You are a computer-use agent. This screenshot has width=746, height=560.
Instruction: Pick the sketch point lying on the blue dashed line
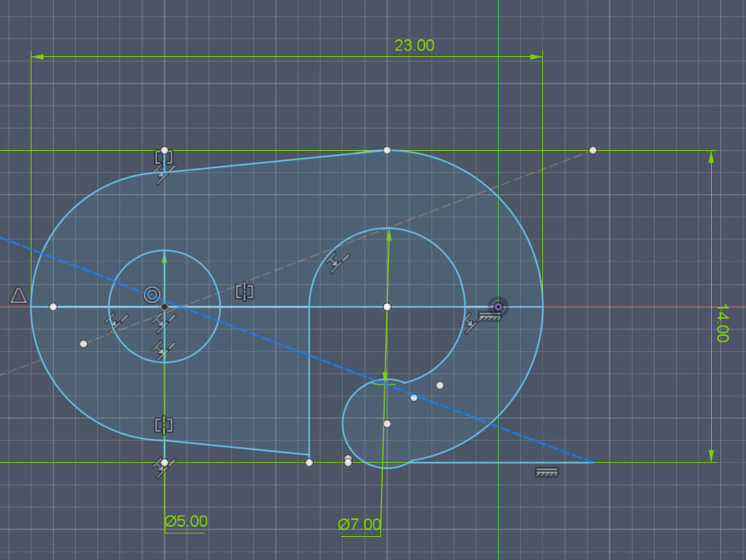[x=413, y=397]
